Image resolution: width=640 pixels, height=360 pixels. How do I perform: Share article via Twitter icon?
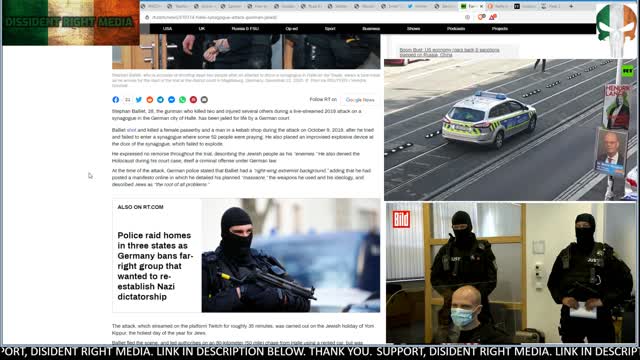pos(139,100)
